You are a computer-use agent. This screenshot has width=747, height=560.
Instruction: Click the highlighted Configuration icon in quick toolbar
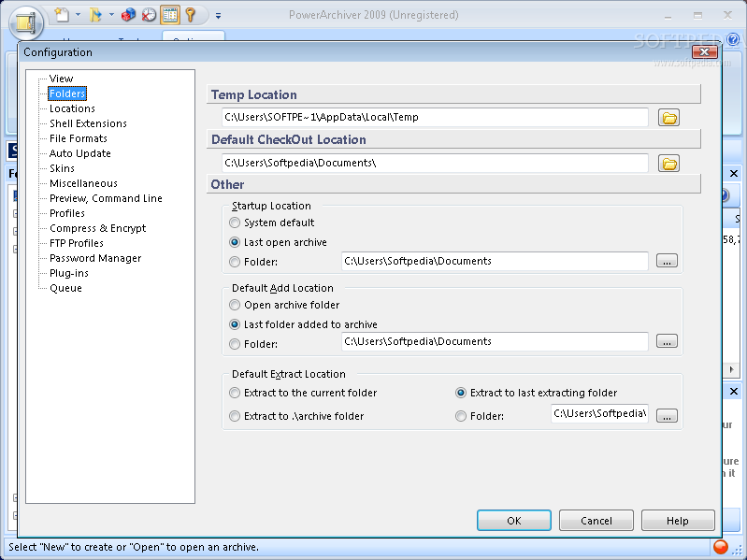pos(170,15)
